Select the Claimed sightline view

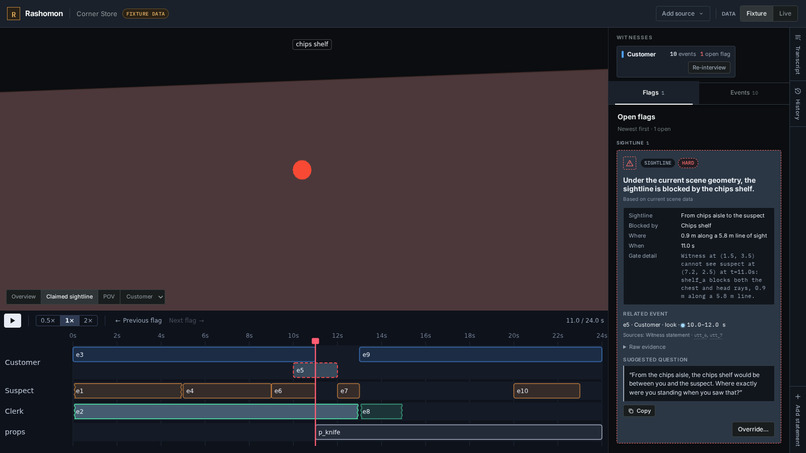pyautogui.click(x=69, y=297)
